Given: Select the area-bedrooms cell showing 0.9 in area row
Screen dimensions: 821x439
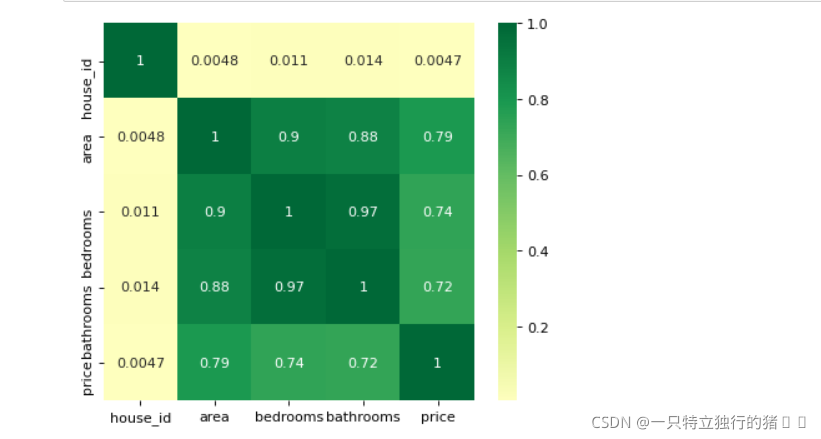Looking at the screenshot, I should coord(289,136).
